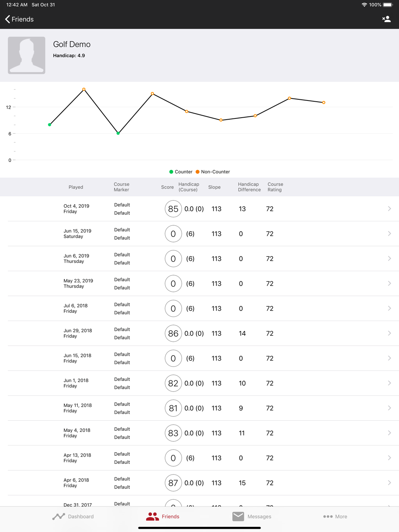Open details for Jun 15, 2019 round
Screen dimensions: 399x532
click(x=199, y=234)
